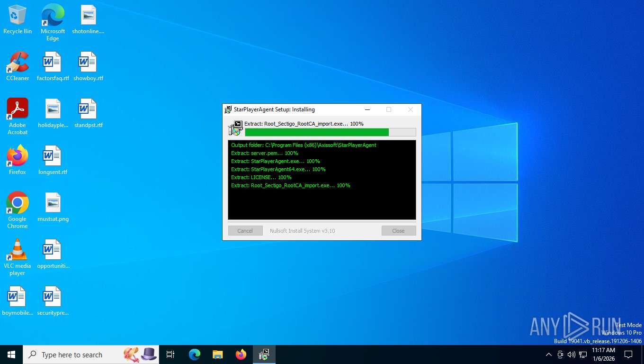Minimize the StarPlayerAgent Setup window

pos(367,109)
